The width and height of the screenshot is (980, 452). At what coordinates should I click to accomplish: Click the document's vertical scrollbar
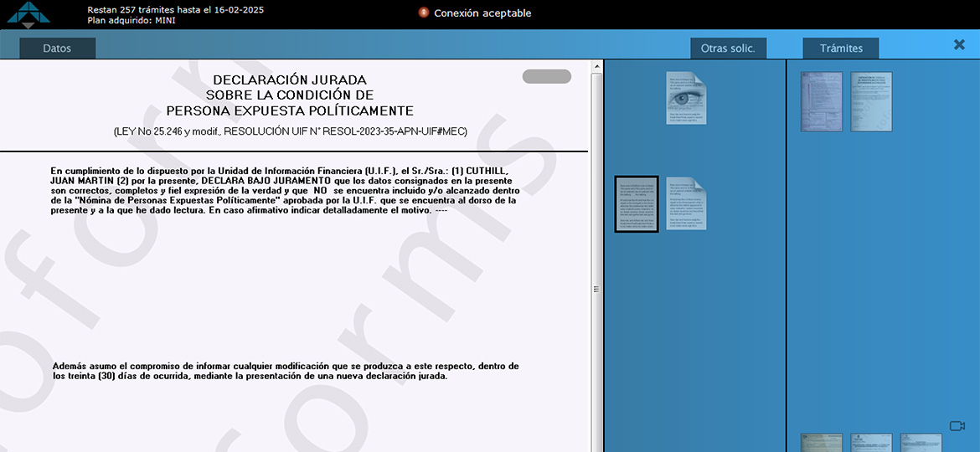pos(596,167)
